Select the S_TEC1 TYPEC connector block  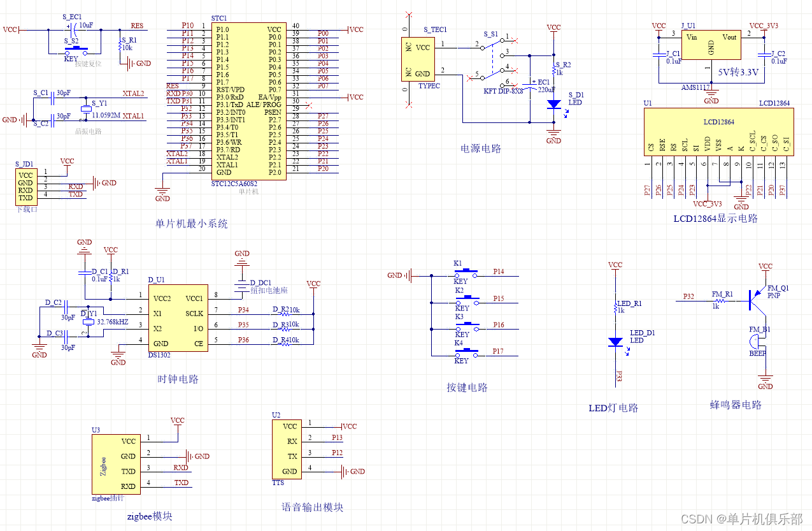[x=418, y=59]
